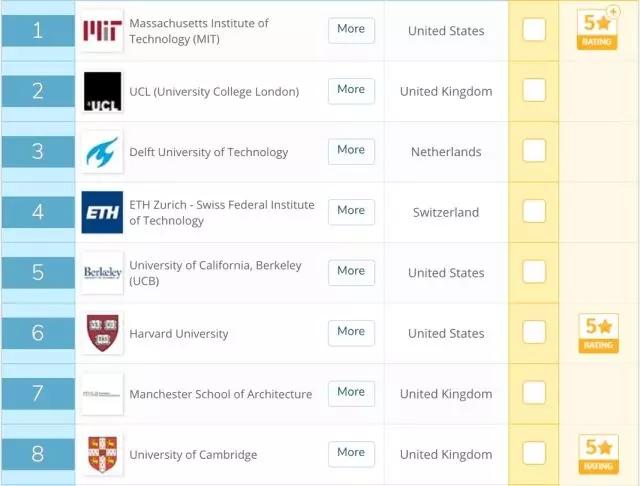Click the Manchester School of Architecture logo thumbnail

tap(102, 394)
